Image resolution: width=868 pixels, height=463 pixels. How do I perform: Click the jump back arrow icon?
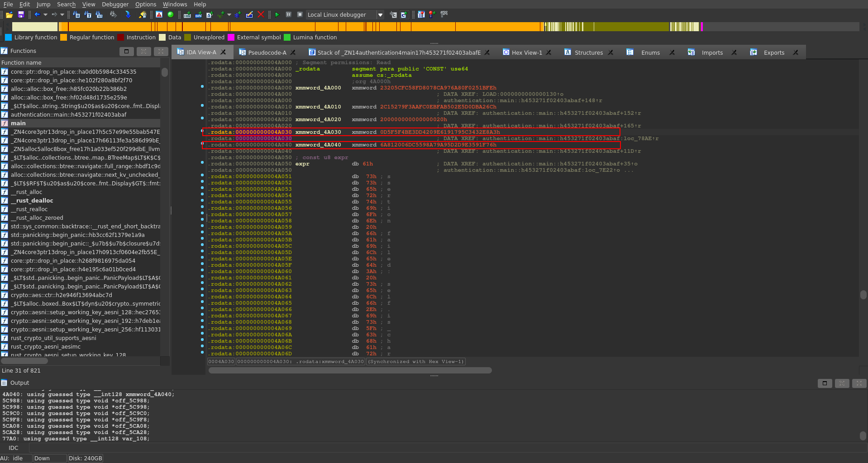[x=38, y=15]
